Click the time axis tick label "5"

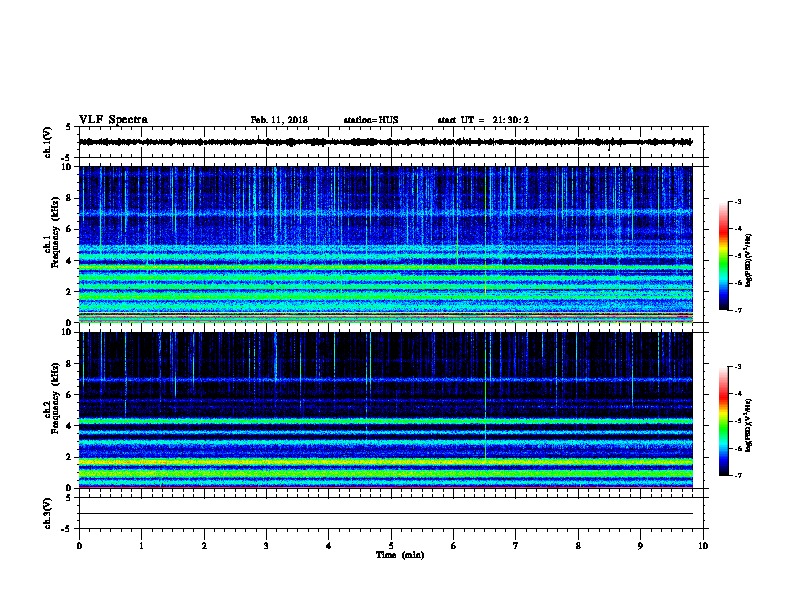click(x=391, y=546)
